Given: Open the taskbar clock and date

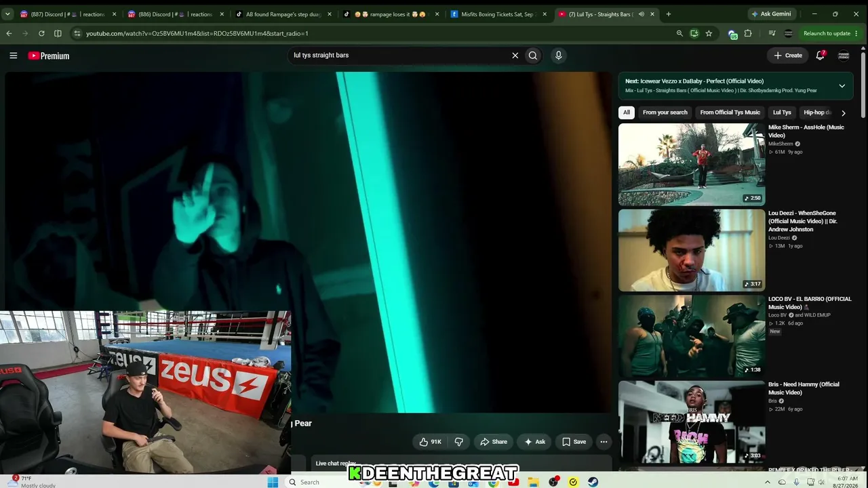Looking at the screenshot, I should tap(847, 482).
